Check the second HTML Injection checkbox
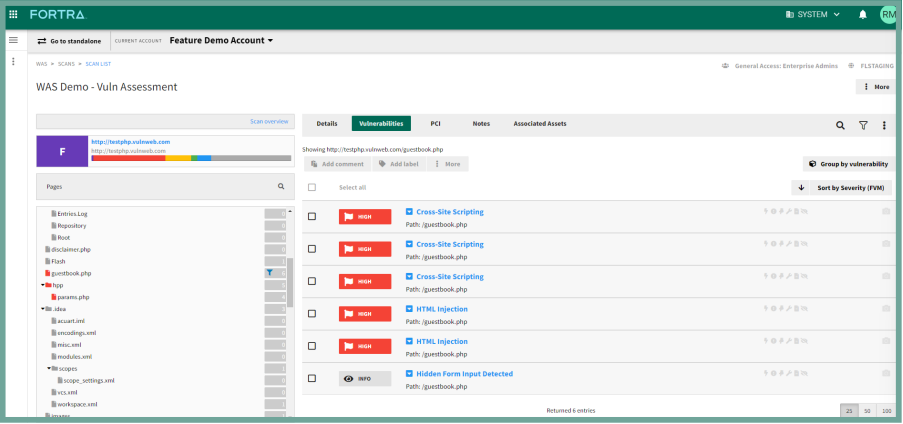 point(312,346)
